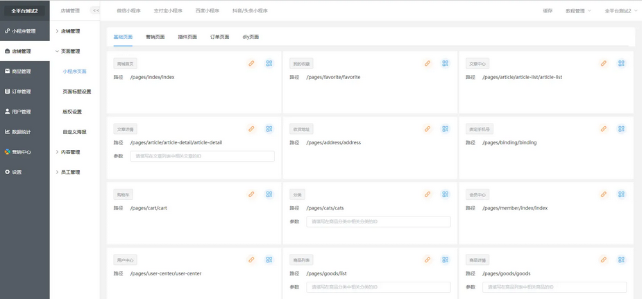
Task: Open 全平台测试2 account dropdown at top right
Action: tap(620, 11)
